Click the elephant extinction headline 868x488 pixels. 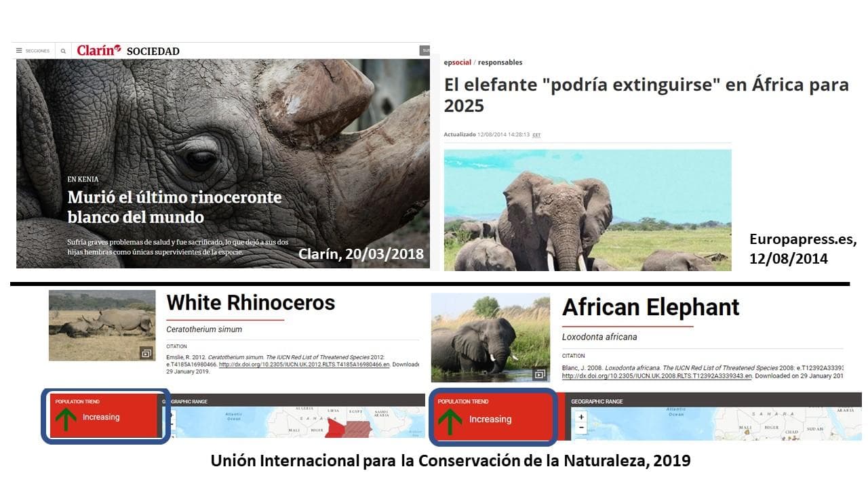(646, 95)
